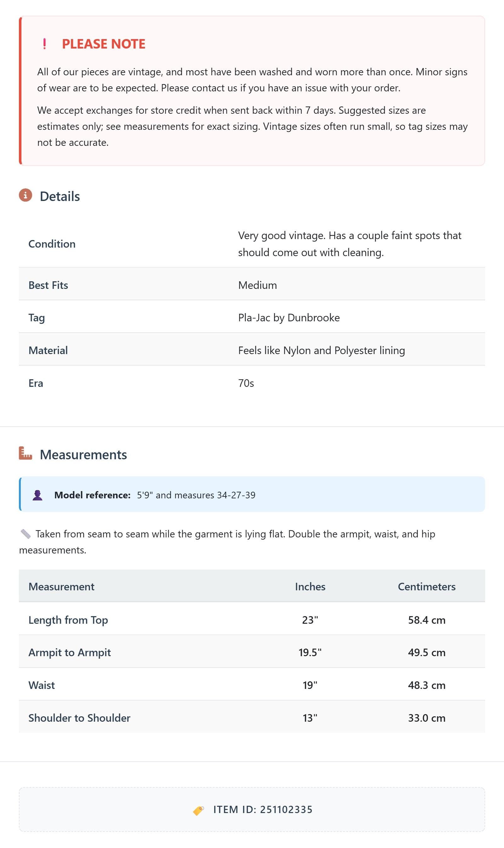Screen dimensions: 504x848
Task: Click the Centimeters column header
Action: 427,587
